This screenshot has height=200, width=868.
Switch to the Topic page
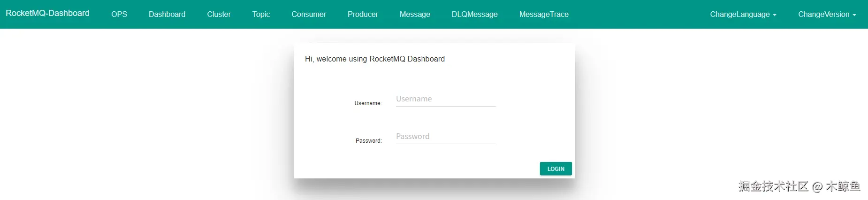pyautogui.click(x=261, y=14)
